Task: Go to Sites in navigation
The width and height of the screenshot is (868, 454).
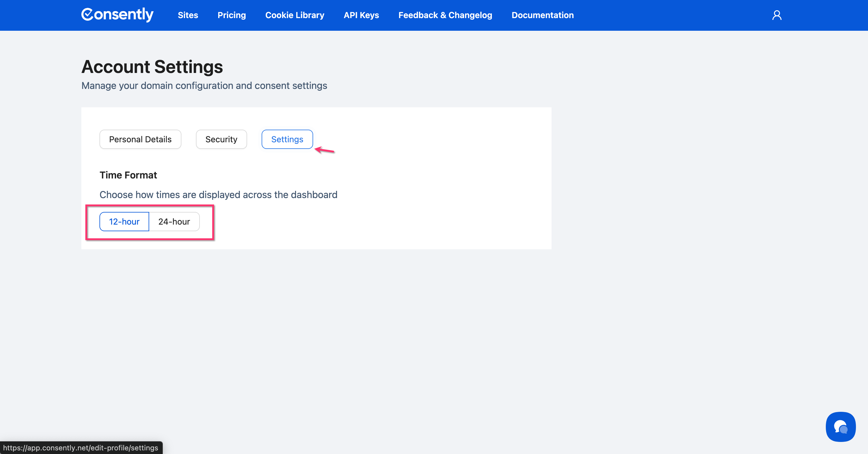Action: (188, 15)
